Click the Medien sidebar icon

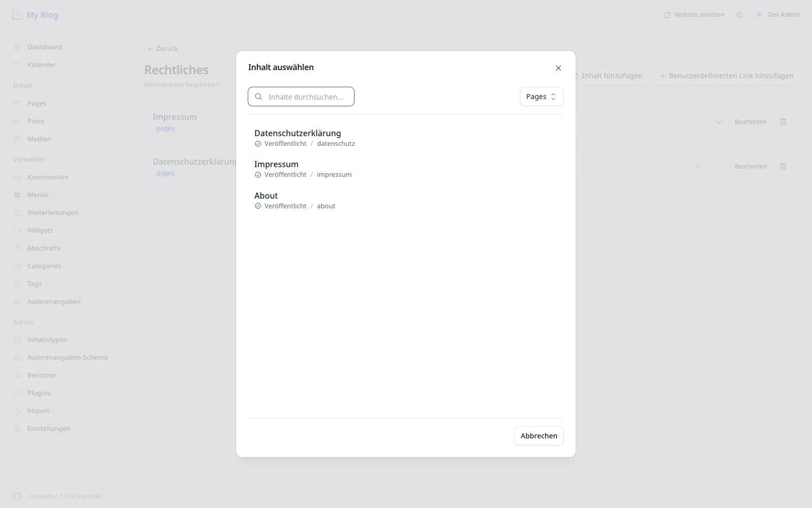[17, 139]
